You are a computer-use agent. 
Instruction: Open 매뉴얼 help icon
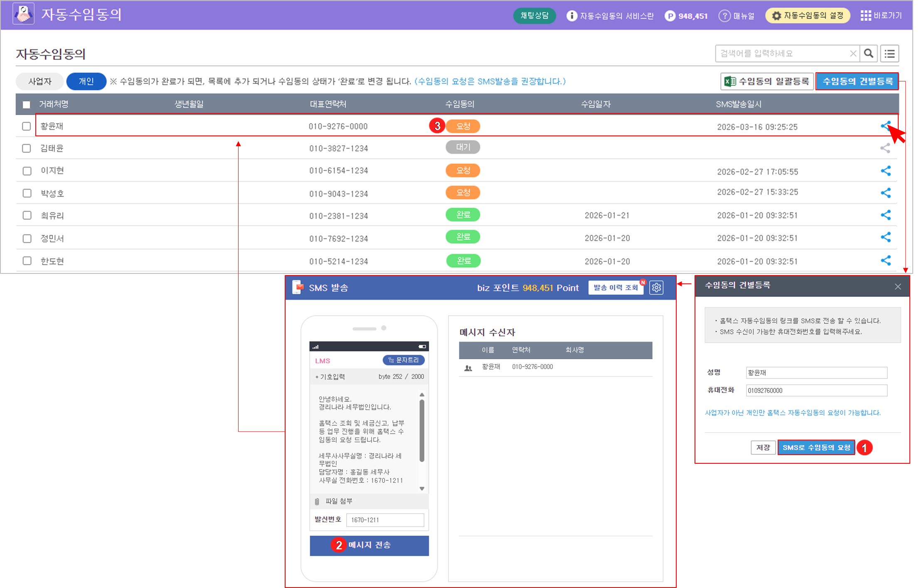coord(724,16)
